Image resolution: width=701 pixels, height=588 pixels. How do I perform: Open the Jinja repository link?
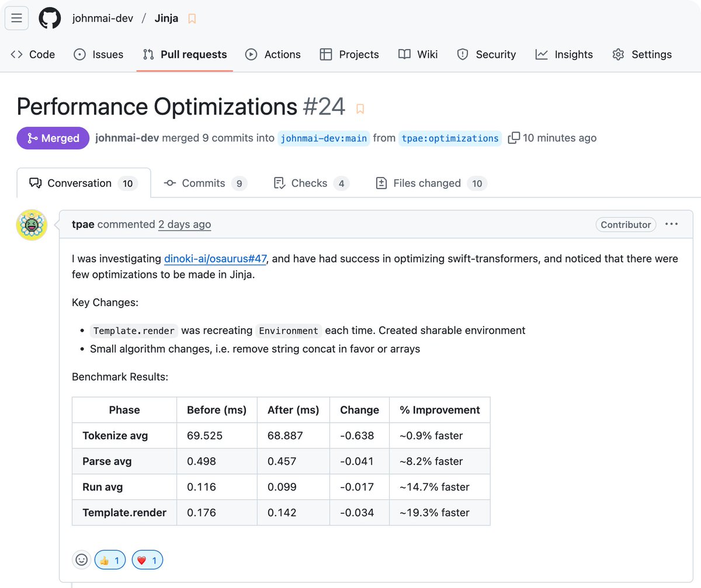click(x=166, y=18)
